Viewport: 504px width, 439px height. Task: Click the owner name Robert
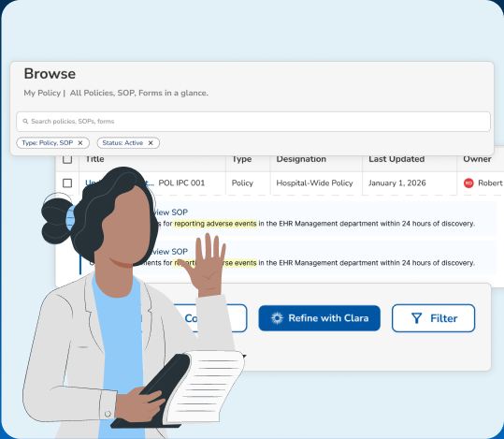click(491, 183)
